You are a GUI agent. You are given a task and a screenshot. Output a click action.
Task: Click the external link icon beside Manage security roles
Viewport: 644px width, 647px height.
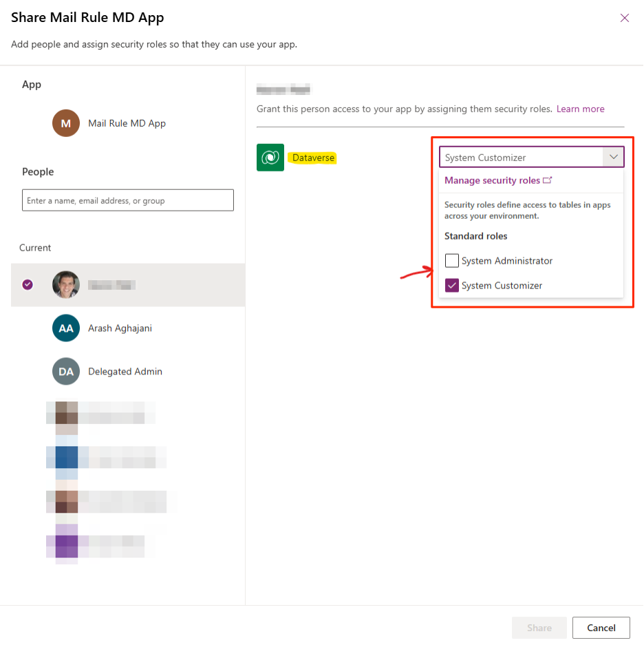[x=548, y=180]
